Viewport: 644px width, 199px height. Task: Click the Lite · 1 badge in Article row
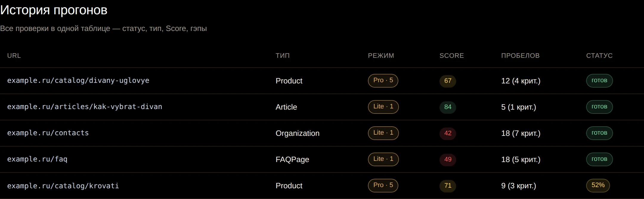pyautogui.click(x=383, y=107)
